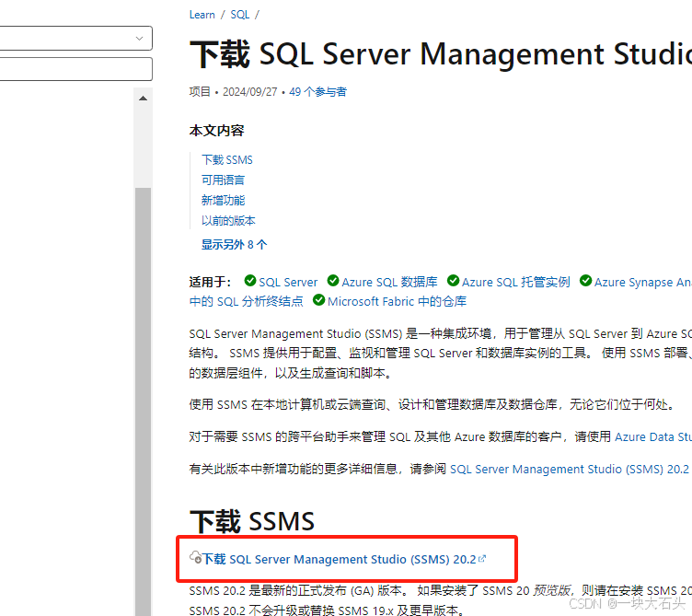The image size is (692, 616).
Task: Click the date 2024/09/27 text
Action: (249, 92)
